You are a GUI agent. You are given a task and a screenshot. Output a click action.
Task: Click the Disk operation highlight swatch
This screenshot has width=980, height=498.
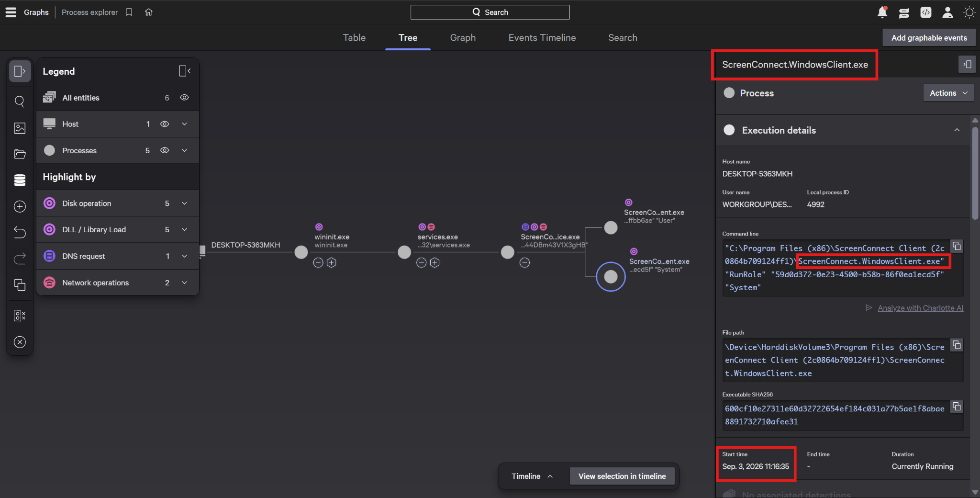tap(49, 204)
